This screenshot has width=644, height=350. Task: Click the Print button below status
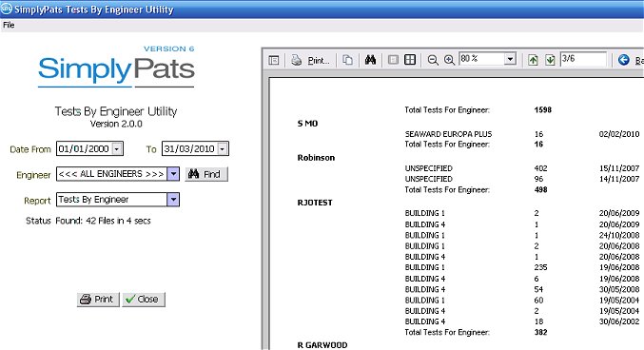(98, 300)
